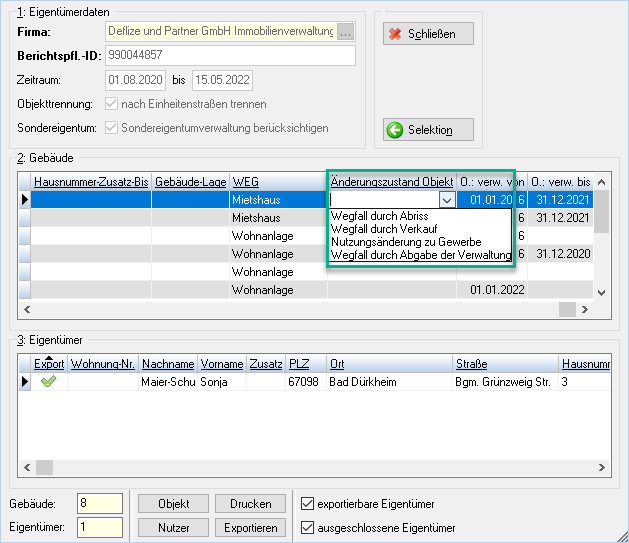Click the green export checkmark for Maier-Schu
This screenshot has height=543, width=629.
point(49,381)
